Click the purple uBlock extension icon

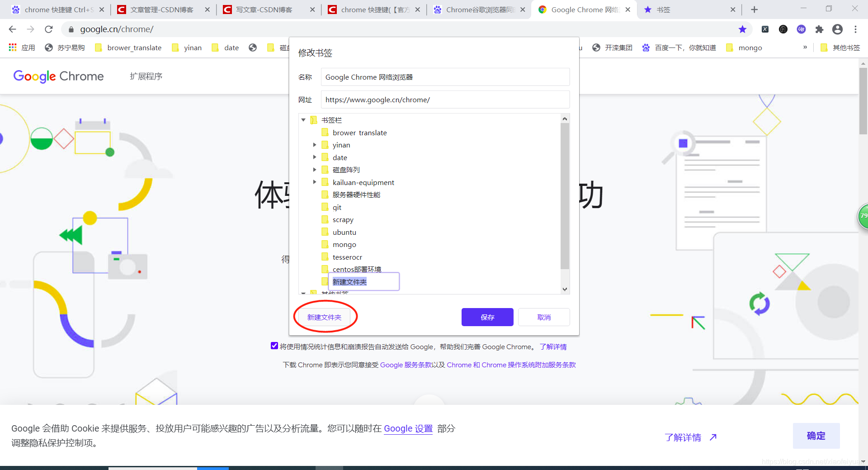(801, 29)
